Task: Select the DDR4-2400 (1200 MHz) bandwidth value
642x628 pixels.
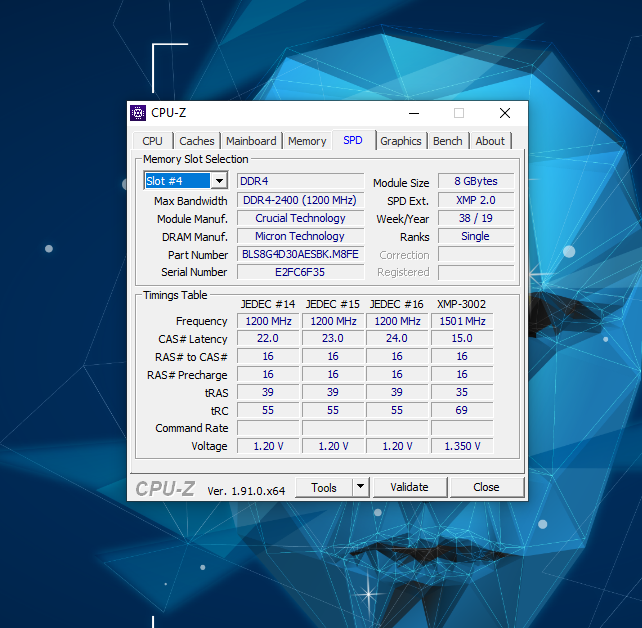Action: click(300, 200)
